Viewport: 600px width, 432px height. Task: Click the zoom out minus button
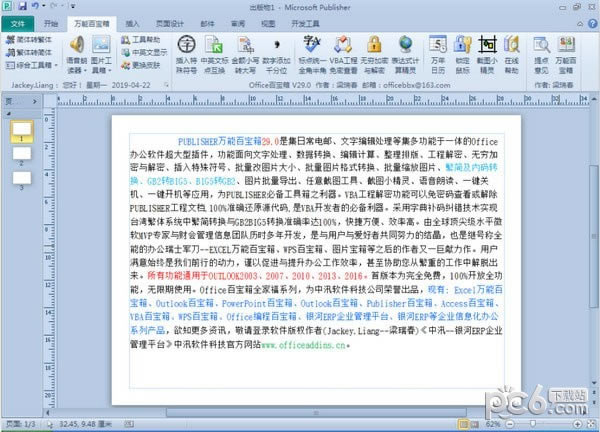tap(510, 424)
